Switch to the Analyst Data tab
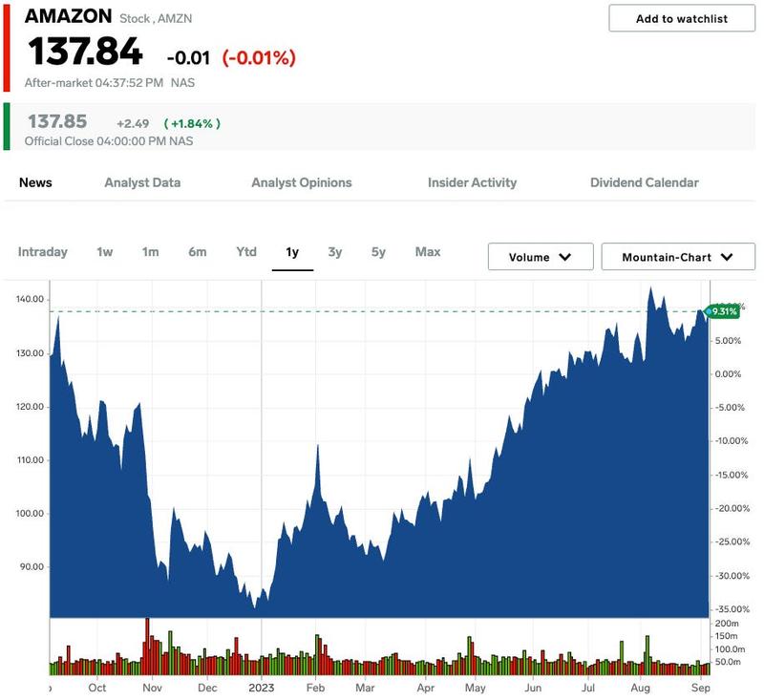 click(x=142, y=182)
